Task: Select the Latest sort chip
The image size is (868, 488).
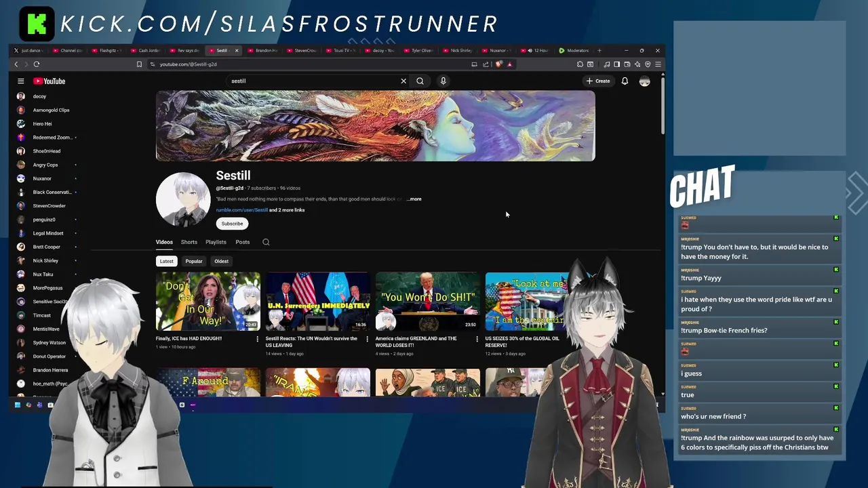Action: pyautogui.click(x=166, y=261)
